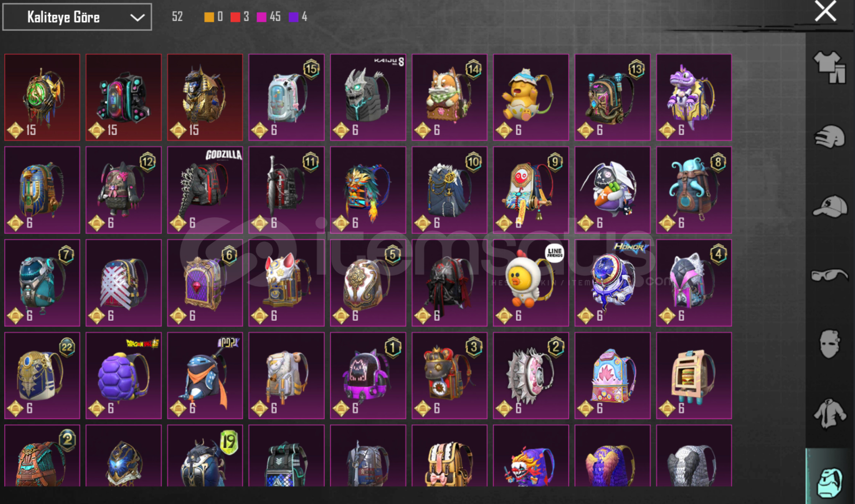Select the face mask category icon
Screen dimensions: 855x504
click(x=829, y=344)
